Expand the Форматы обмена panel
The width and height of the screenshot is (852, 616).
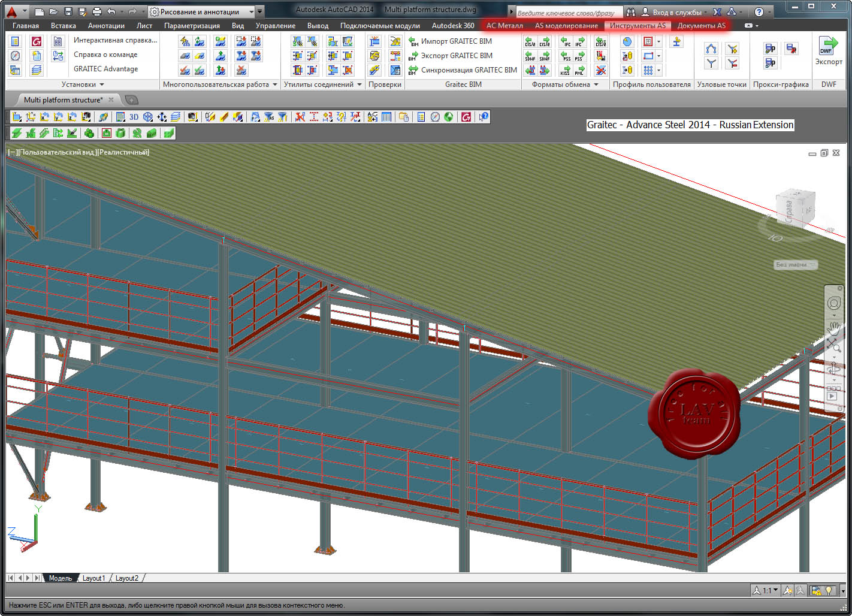coord(596,84)
